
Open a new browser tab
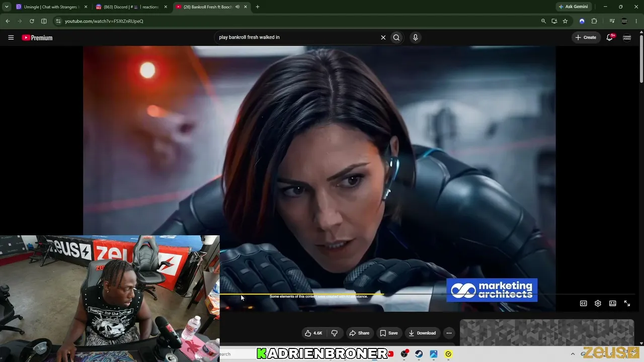click(x=258, y=7)
